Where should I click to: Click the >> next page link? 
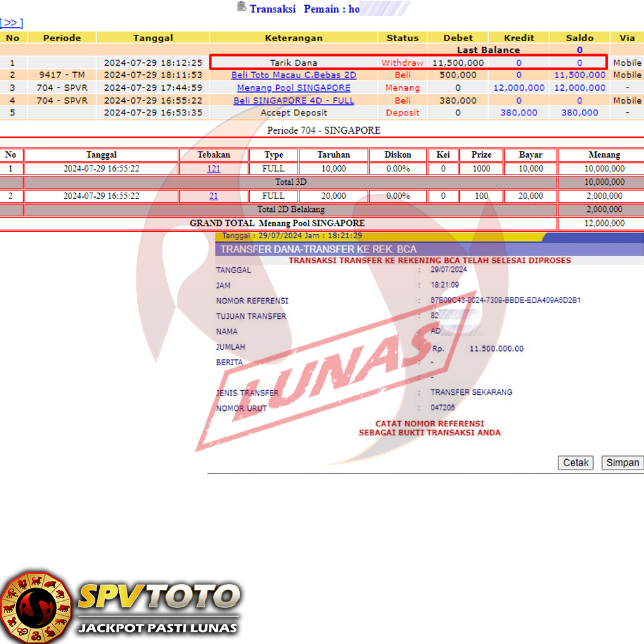coord(12,23)
